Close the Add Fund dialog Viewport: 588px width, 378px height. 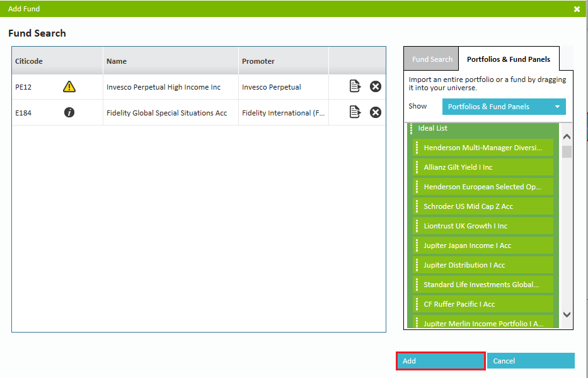pyautogui.click(x=577, y=9)
